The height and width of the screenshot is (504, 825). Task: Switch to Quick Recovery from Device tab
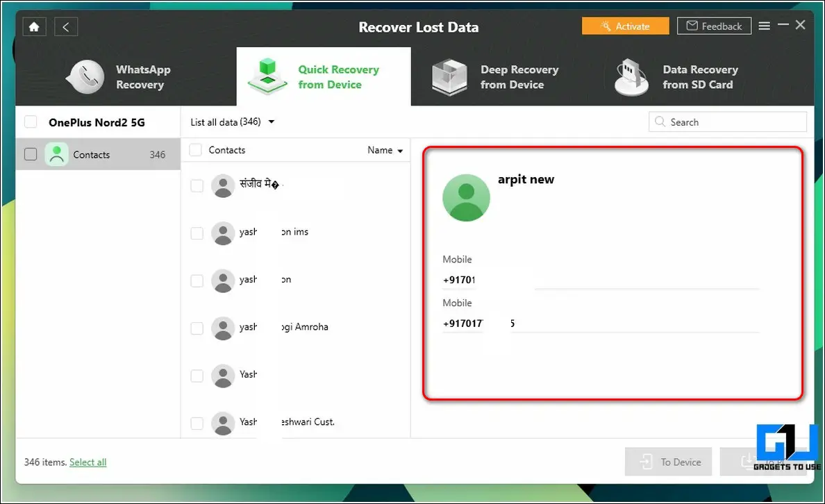point(324,77)
